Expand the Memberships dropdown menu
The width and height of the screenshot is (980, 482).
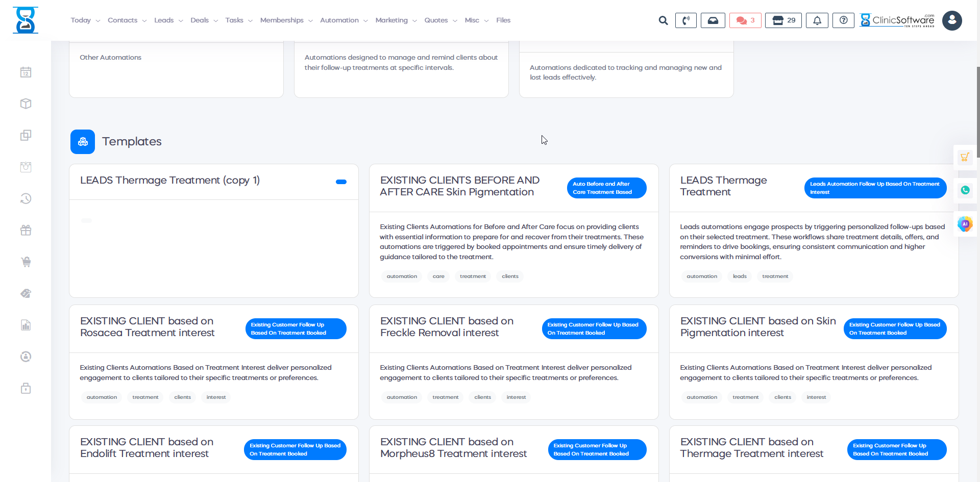[286, 20]
